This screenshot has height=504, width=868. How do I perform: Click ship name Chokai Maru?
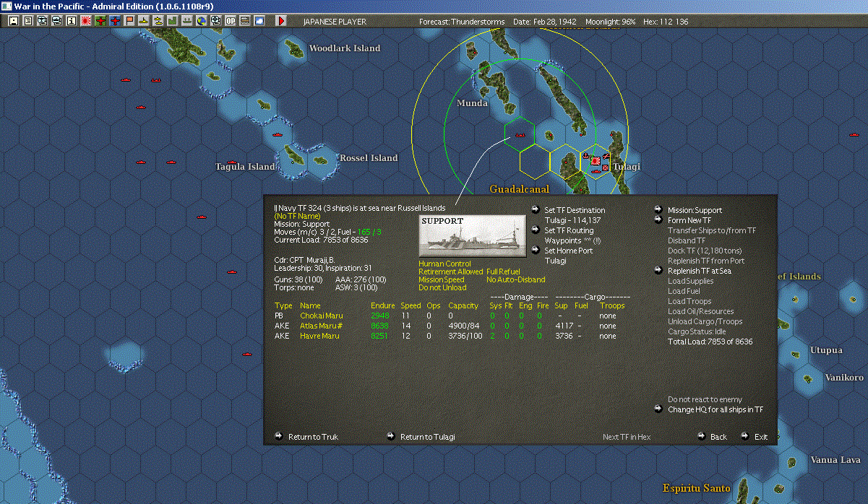tap(322, 316)
